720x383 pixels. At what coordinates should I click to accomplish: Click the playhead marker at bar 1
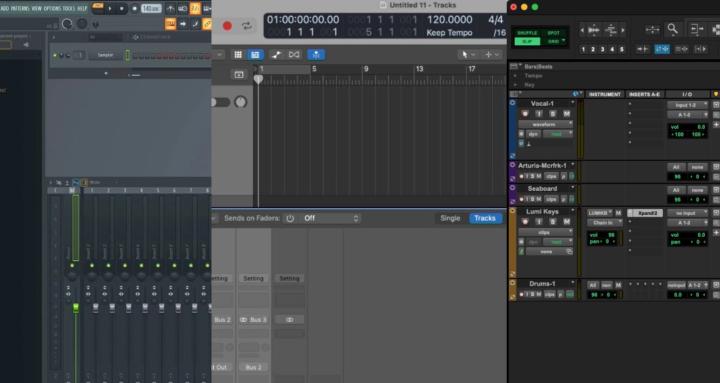(x=259, y=79)
